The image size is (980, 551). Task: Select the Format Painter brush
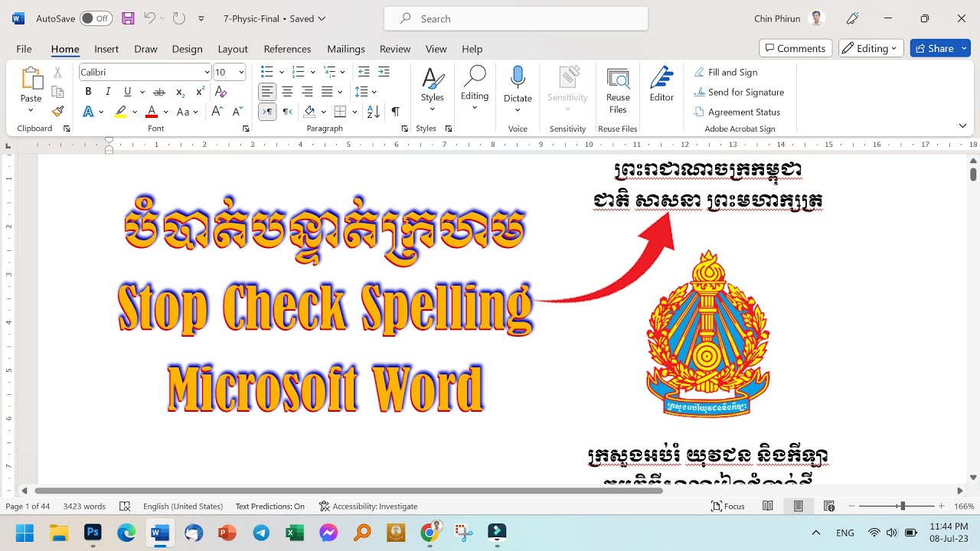point(57,112)
